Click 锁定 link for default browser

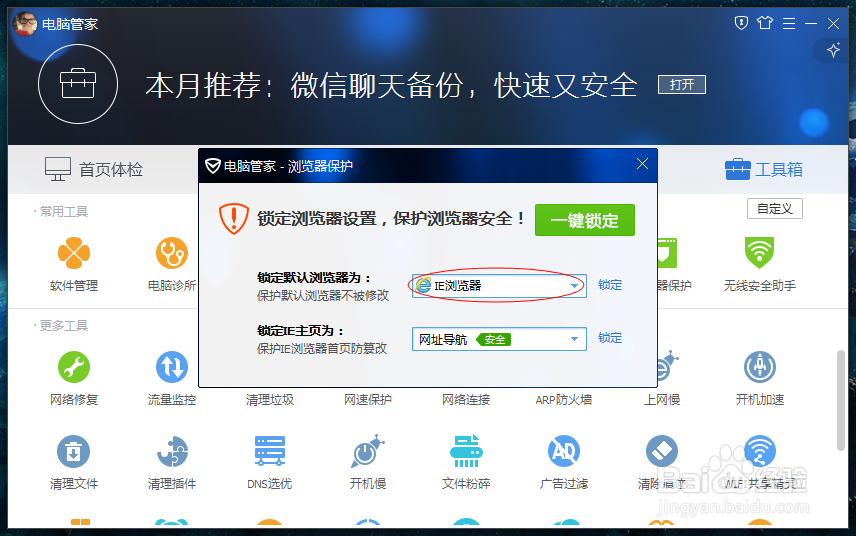(610, 285)
